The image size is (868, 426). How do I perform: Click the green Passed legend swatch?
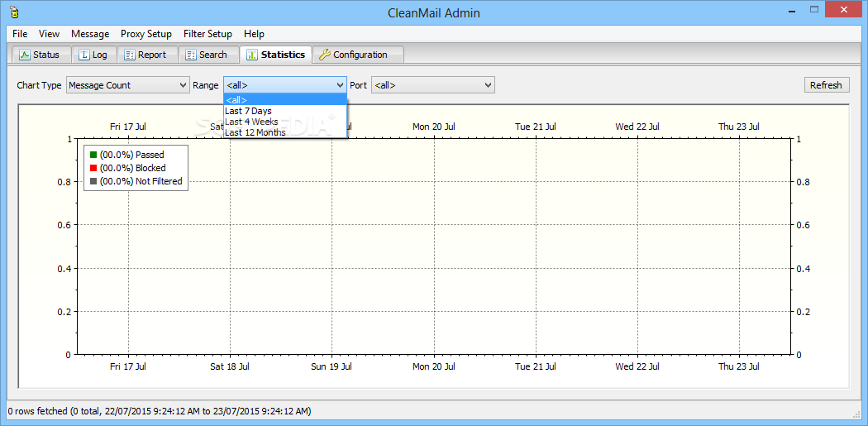(x=93, y=155)
